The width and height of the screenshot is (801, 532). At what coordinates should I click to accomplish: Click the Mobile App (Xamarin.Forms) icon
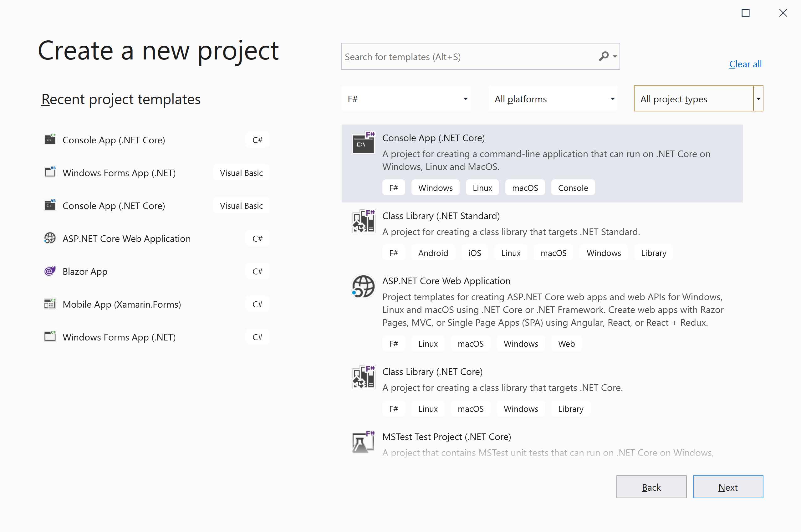50,304
